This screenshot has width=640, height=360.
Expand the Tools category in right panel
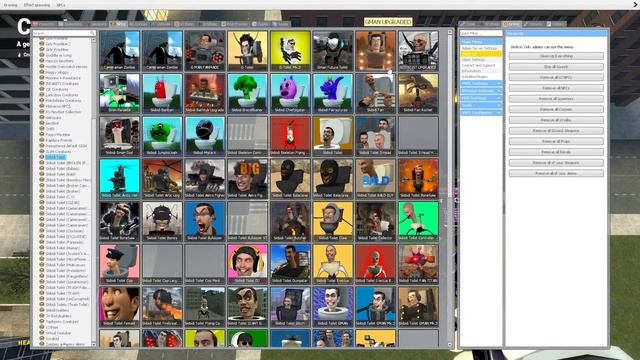[481, 105]
